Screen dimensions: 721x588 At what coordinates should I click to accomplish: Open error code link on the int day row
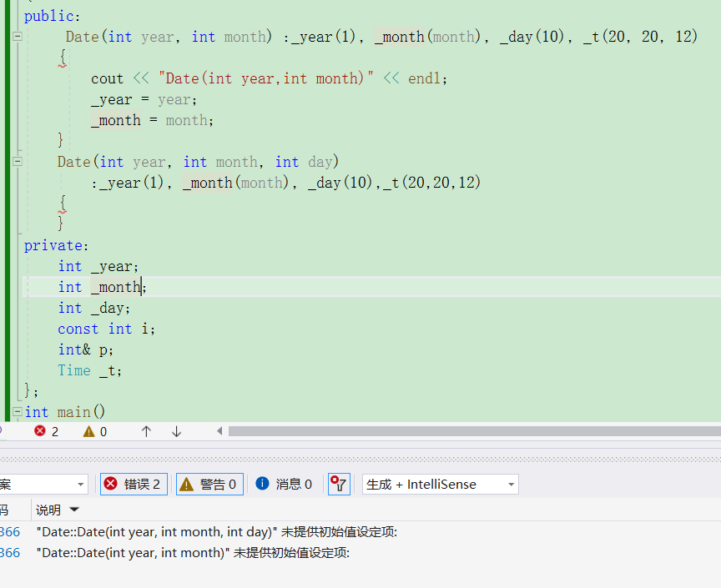point(10,532)
